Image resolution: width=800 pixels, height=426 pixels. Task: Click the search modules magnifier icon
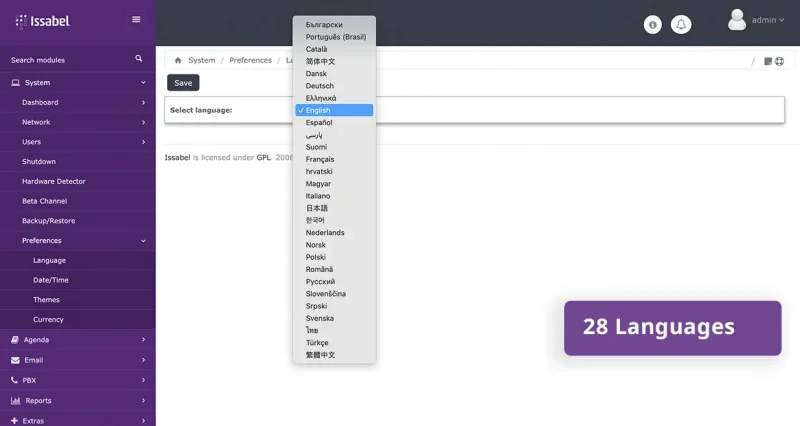pos(139,59)
